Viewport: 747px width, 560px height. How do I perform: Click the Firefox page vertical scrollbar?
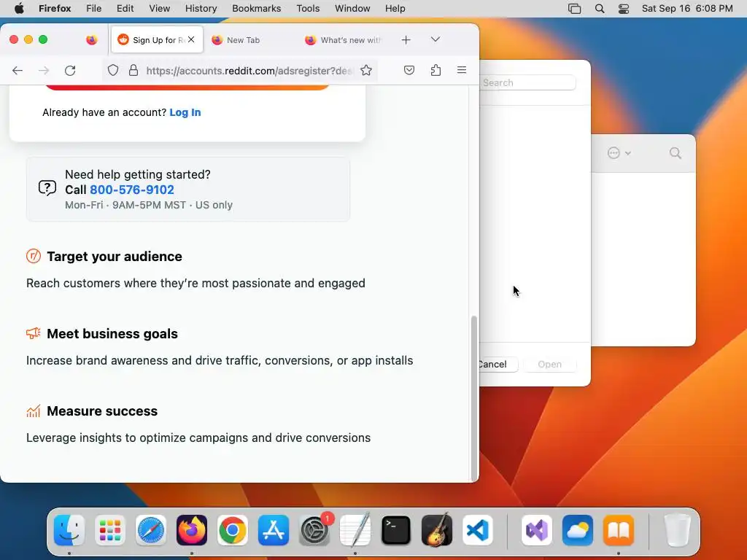click(473, 398)
